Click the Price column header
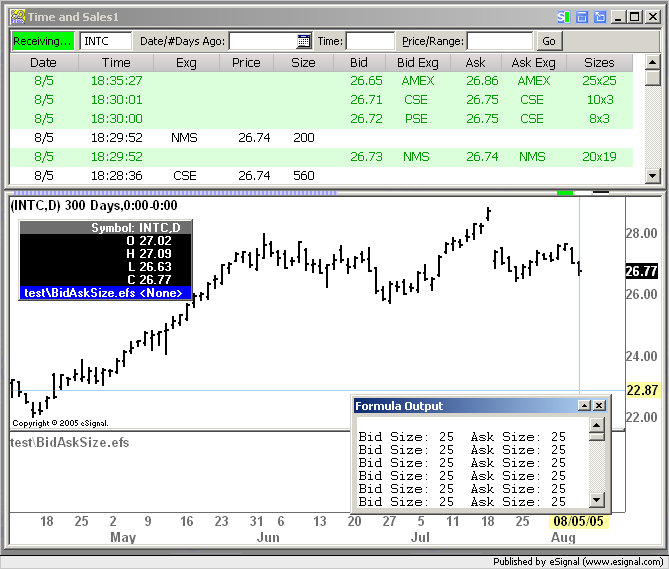669x569 pixels. [246, 63]
